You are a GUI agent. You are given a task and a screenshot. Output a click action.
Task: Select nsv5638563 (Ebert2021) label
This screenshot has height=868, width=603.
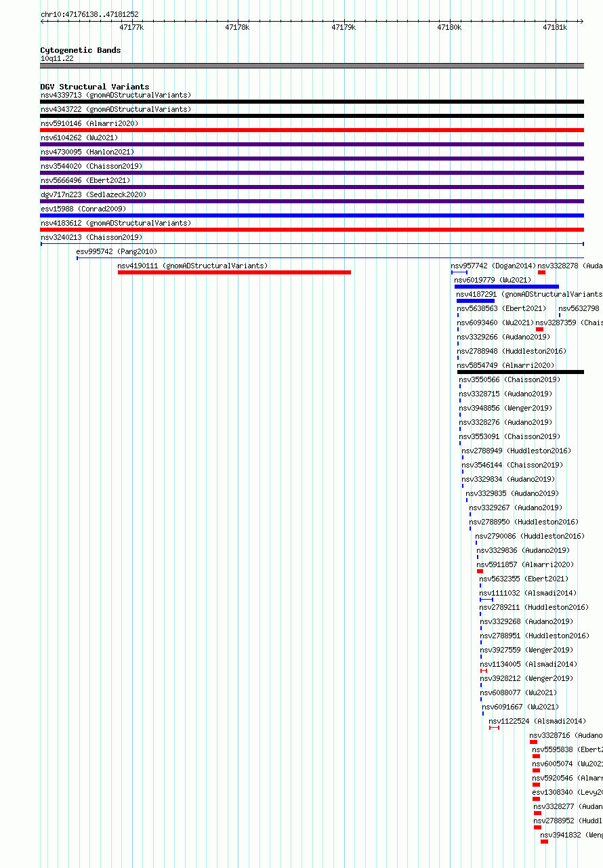click(x=502, y=308)
